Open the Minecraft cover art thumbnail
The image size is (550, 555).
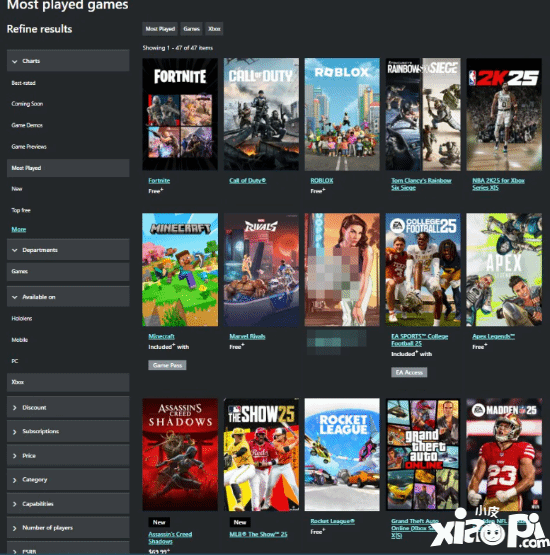pos(180,269)
